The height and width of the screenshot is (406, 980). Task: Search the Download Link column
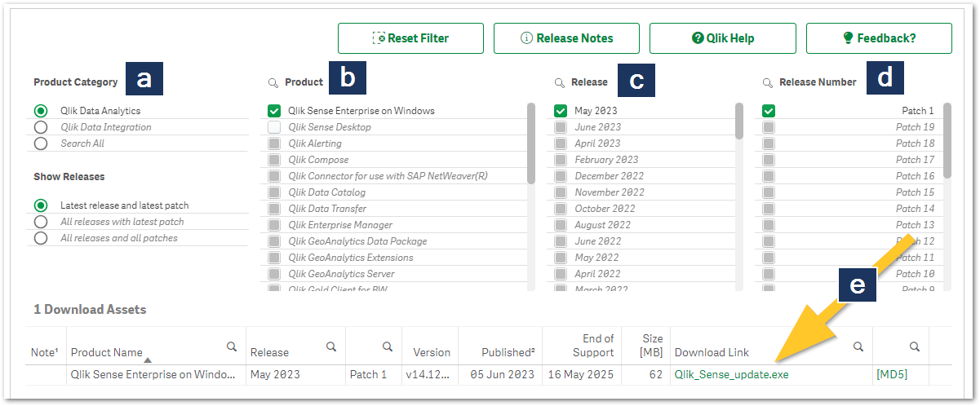pos(858,346)
